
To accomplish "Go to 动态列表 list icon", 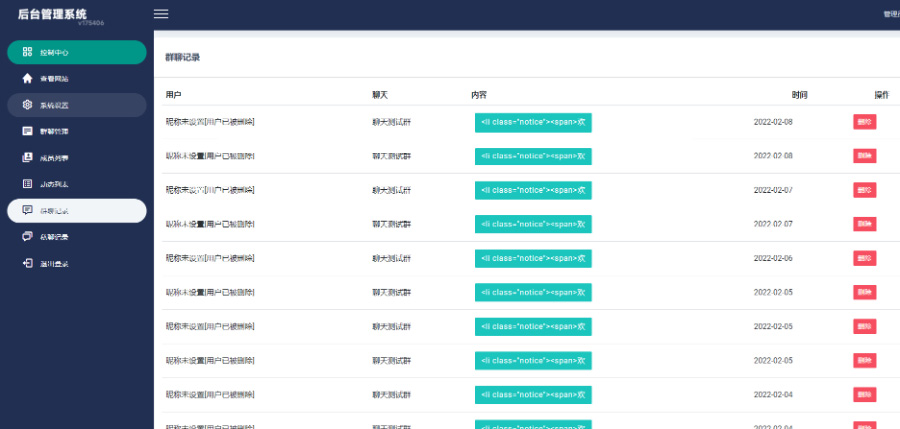I will [x=27, y=184].
